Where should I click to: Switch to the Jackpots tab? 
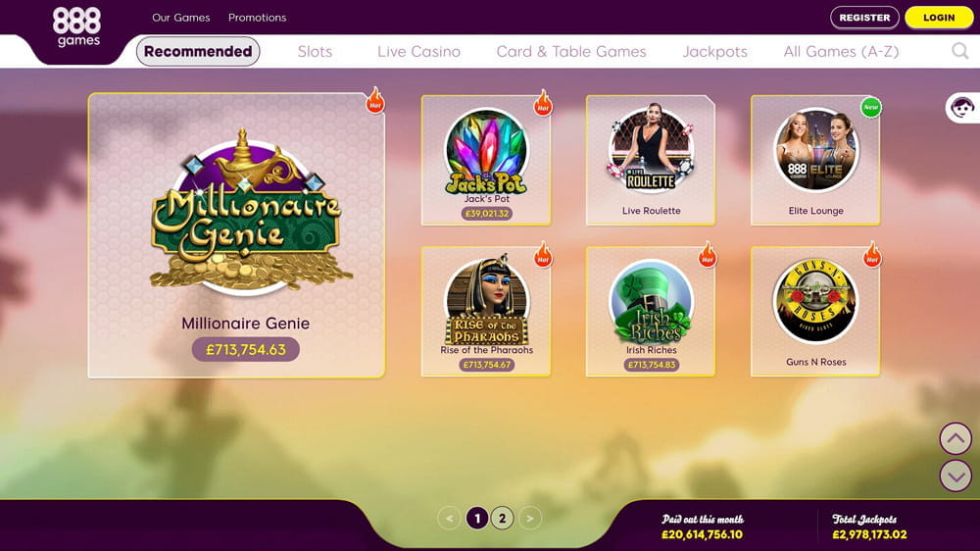coord(715,51)
